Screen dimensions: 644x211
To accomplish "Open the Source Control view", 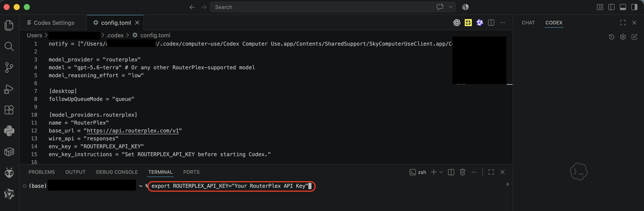I will [9, 67].
